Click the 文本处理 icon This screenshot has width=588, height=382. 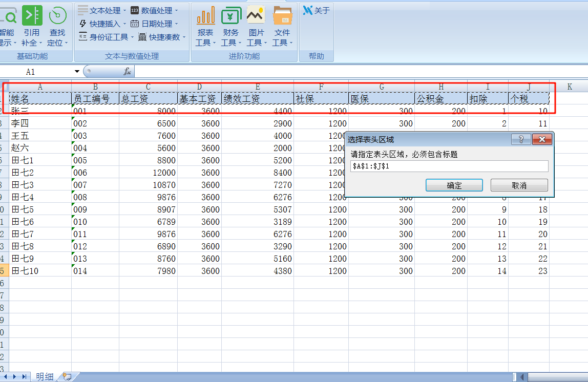pos(83,10)
